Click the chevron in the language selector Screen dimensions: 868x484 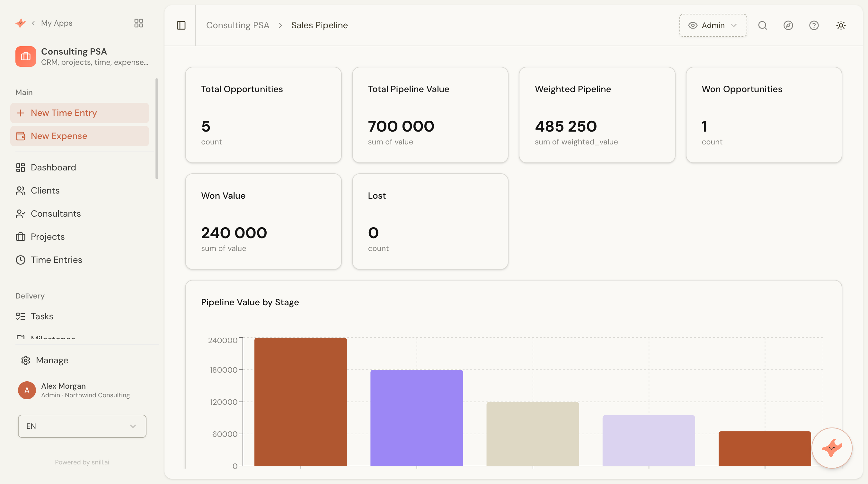point(133,426)
